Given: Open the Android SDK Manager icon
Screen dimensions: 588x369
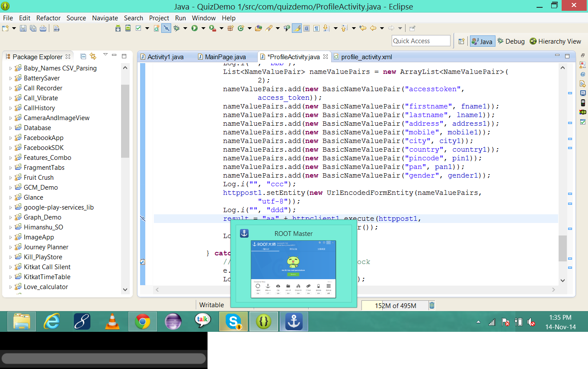Looking at the screenshot, I should (x=118, y=28).
